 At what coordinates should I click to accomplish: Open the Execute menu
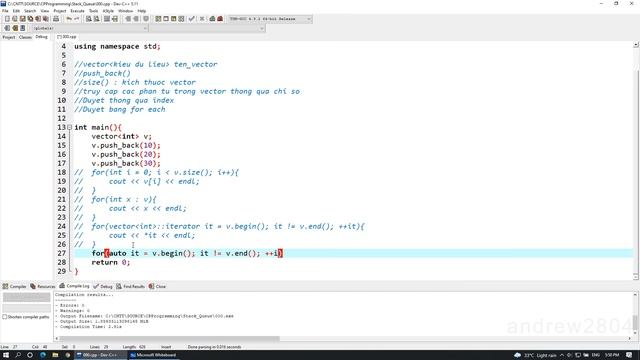[77, 11]
